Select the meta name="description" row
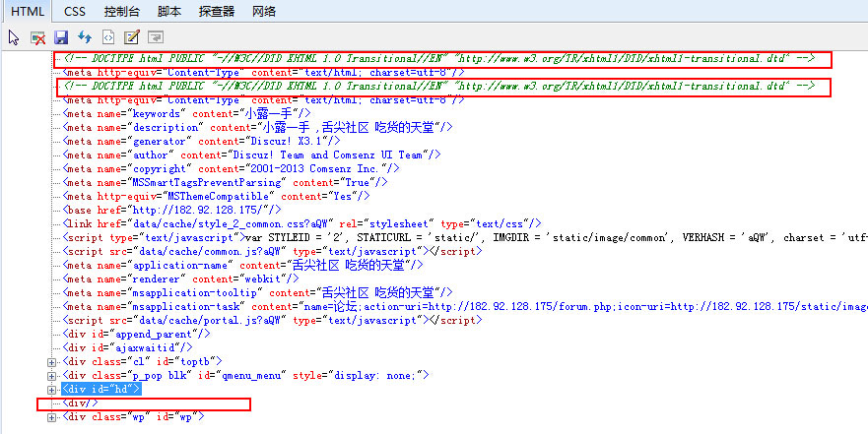Screen dimensions: 868x434 (257, 127)
